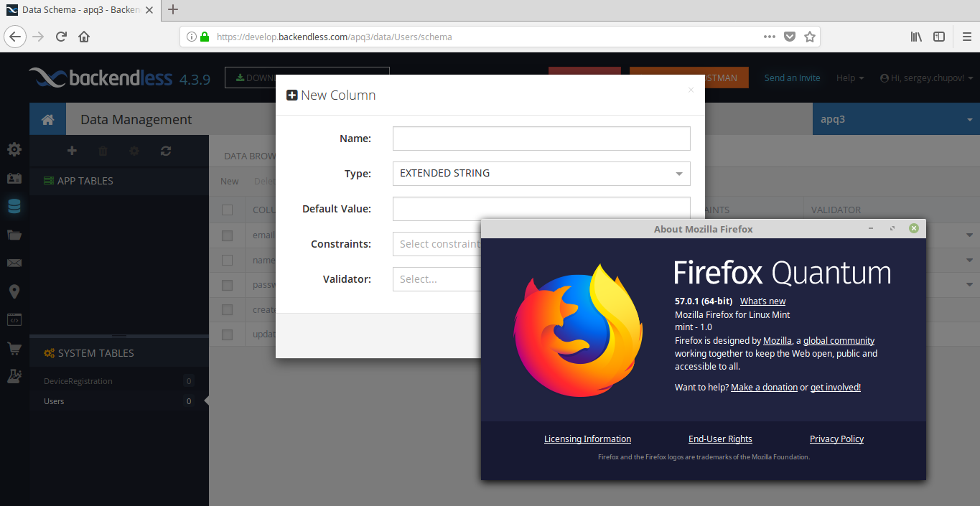The image size is (980, 506).
Task: Focus the Default Value input field
Action: point(541,209)
